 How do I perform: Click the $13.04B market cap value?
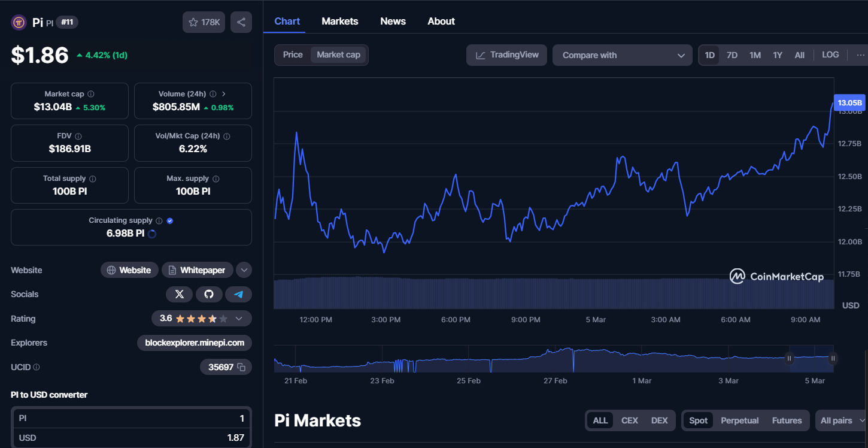[53, 107]
